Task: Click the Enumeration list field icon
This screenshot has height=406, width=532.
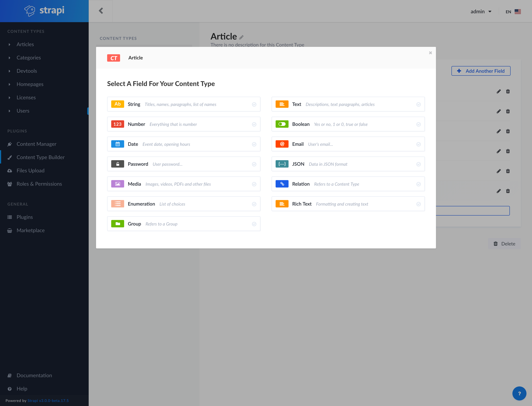Action: 118,204
